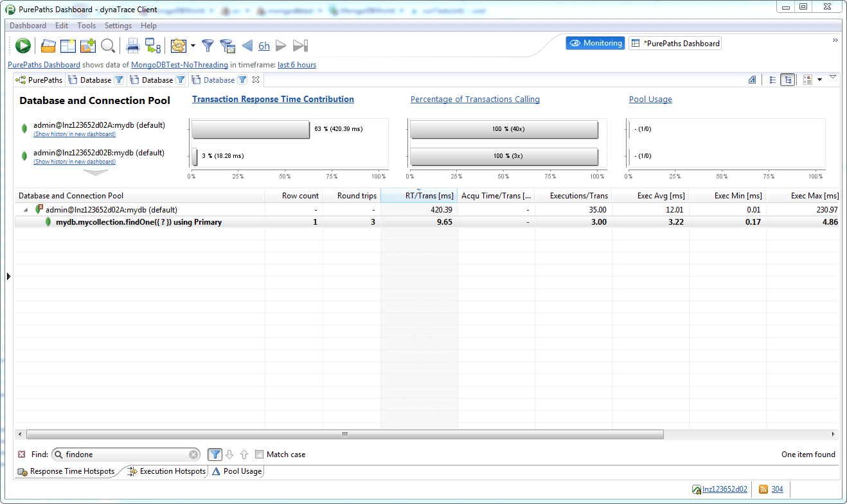Click the Find text field containing findone
This screenshot has height=504, width=847.
[125, 455]
